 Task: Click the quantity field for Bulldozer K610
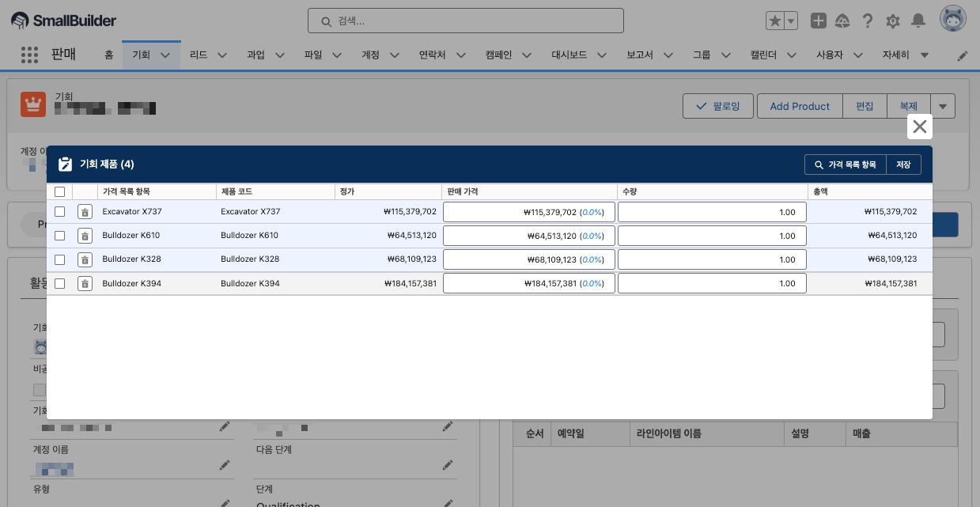711,236
